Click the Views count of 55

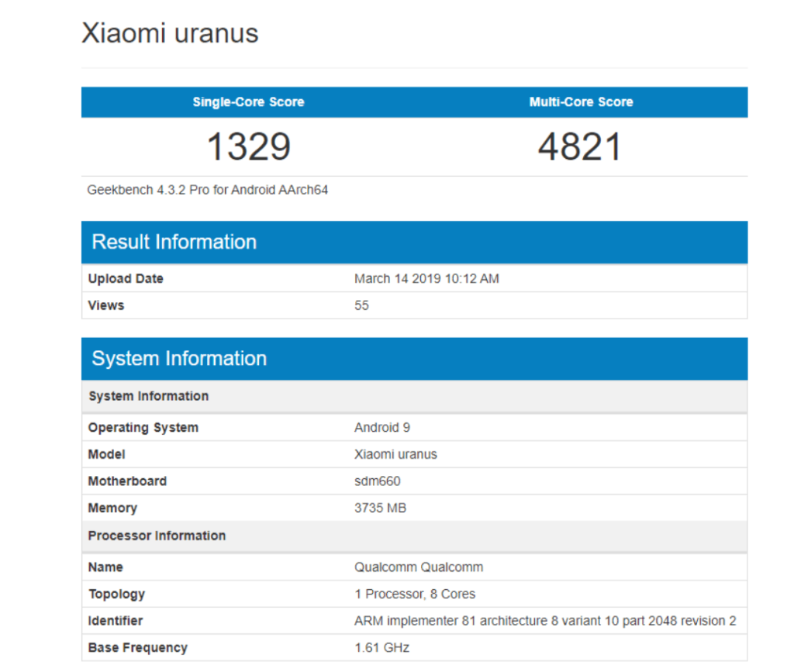click(361, 305)
